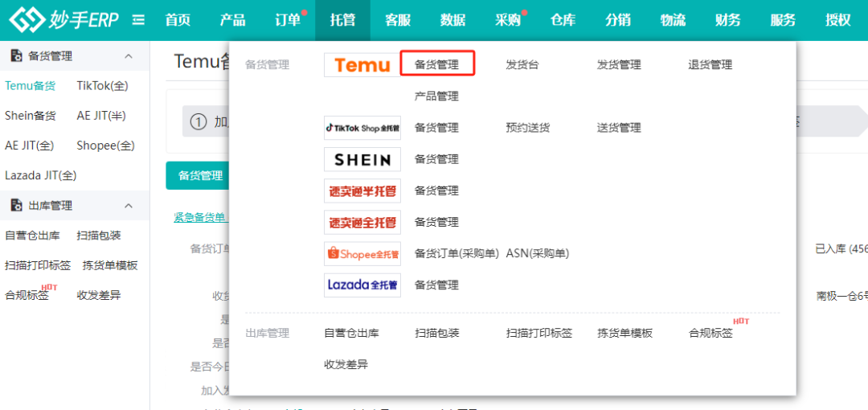Open 拣货单模板 in sidebar

(109, 265)
